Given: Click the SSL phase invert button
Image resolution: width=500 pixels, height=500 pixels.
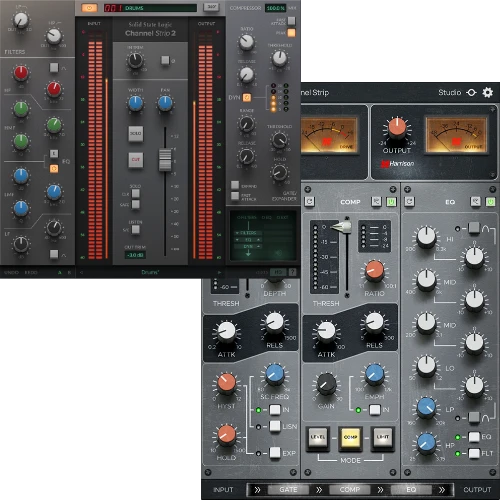Looking at the screenshot, I should pyautogui.click(x=165, y=60).
